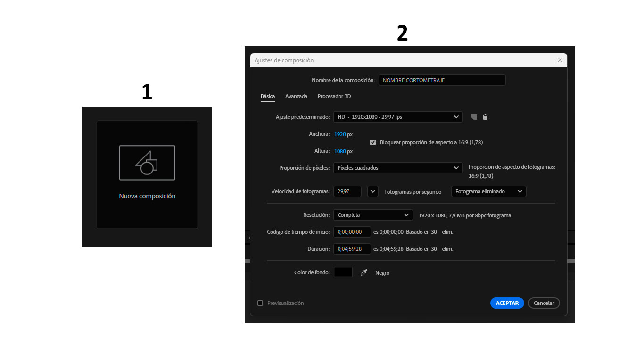The image size is (644, 362).
Task: Open the Fotograma eliminado dropdown
Action: pos(488,191)
